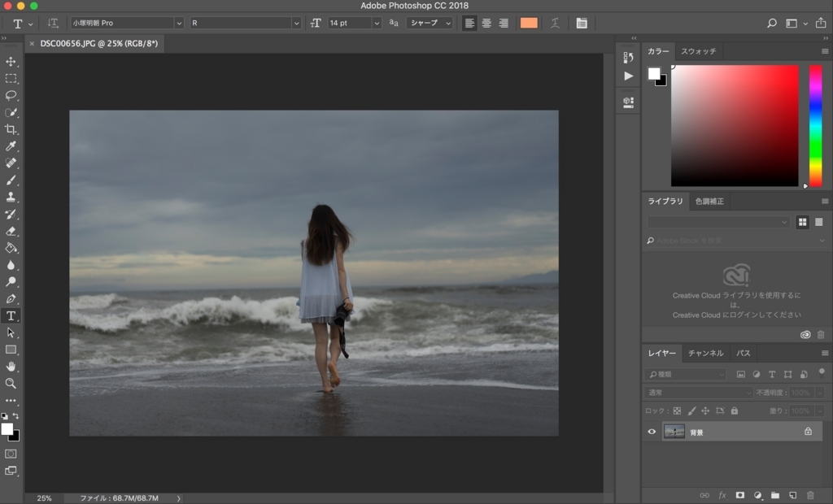Select the Hand tool
Viewport: 833px width, 504px height.
11,367
